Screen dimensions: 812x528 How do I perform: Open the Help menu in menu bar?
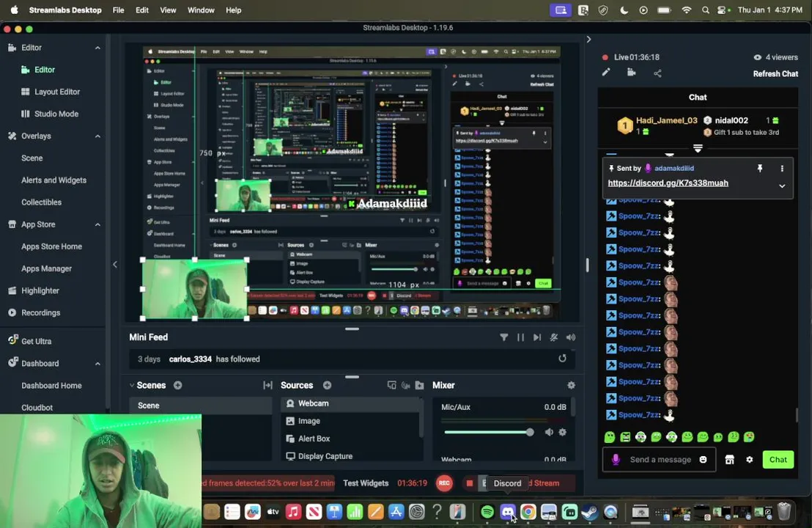click(x=234, y=10)
